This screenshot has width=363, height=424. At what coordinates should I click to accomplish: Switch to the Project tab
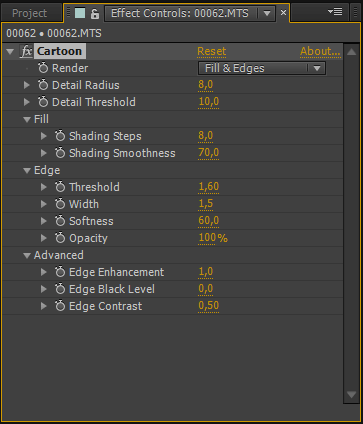pyautogui.click(x=30, y=13)
